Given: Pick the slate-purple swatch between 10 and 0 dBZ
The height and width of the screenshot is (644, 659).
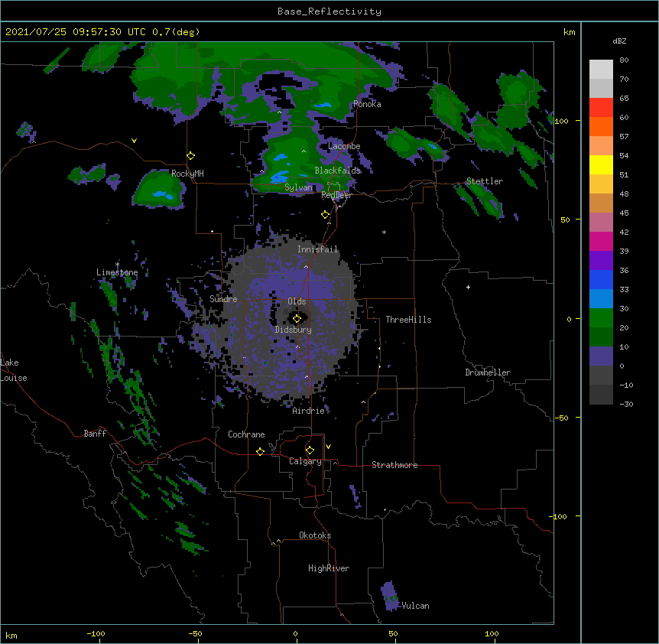Looking at the screenshot, I should 601,356.
